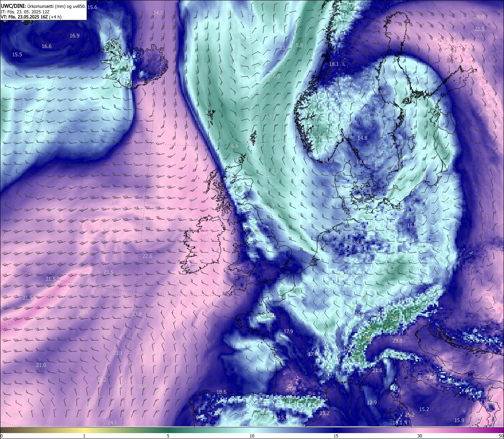
Task: Click the map value 22.6 west of Ireland
Action: click(147, 256)
